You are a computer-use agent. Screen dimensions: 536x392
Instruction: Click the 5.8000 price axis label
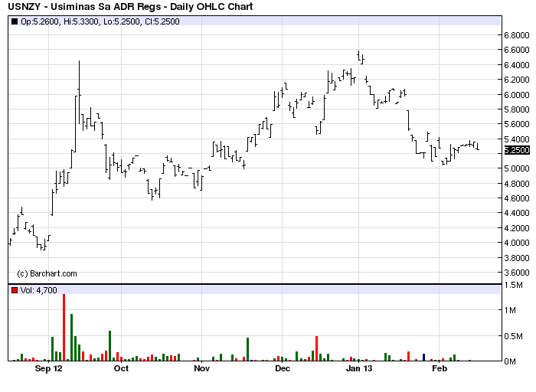coord(517,109)
